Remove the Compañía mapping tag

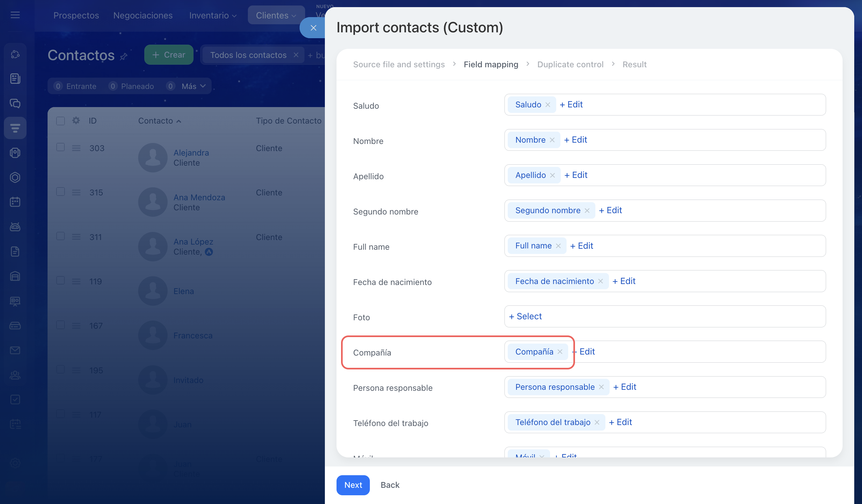click(560, 352)
